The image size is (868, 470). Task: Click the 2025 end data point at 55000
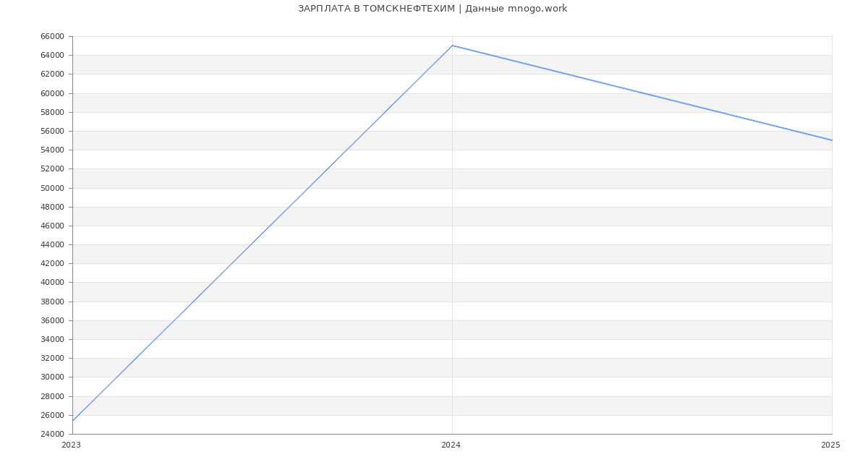(x=832, y=140)
